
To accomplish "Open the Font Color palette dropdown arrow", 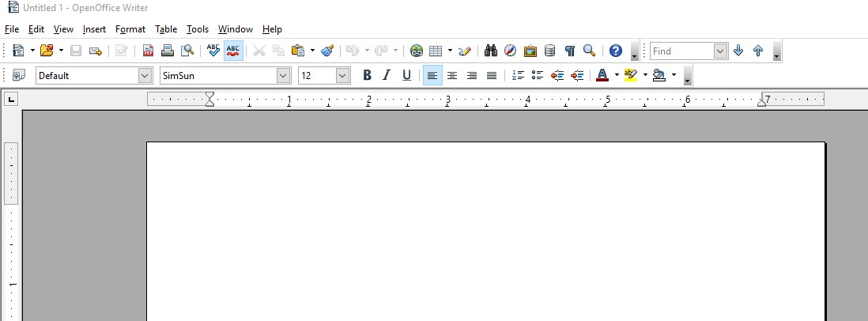I will (x=617, y=75).
